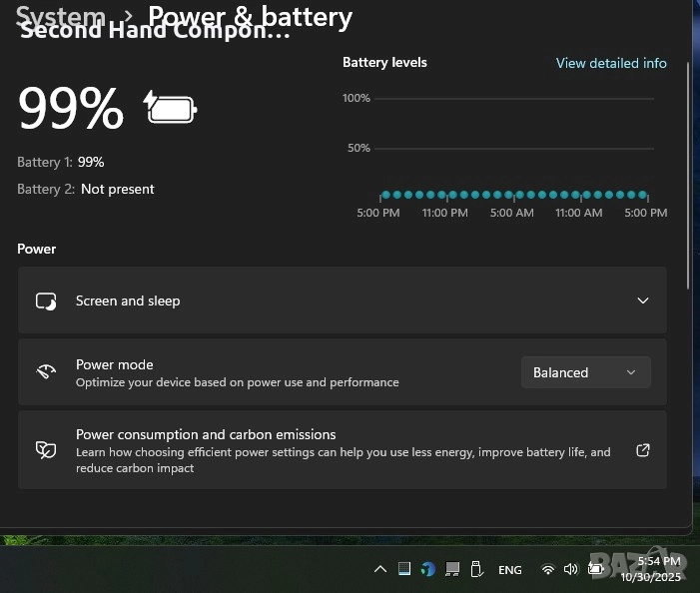
Task: Open Power consumption and carbon emissions article
Action: click(x=206, y=435)
